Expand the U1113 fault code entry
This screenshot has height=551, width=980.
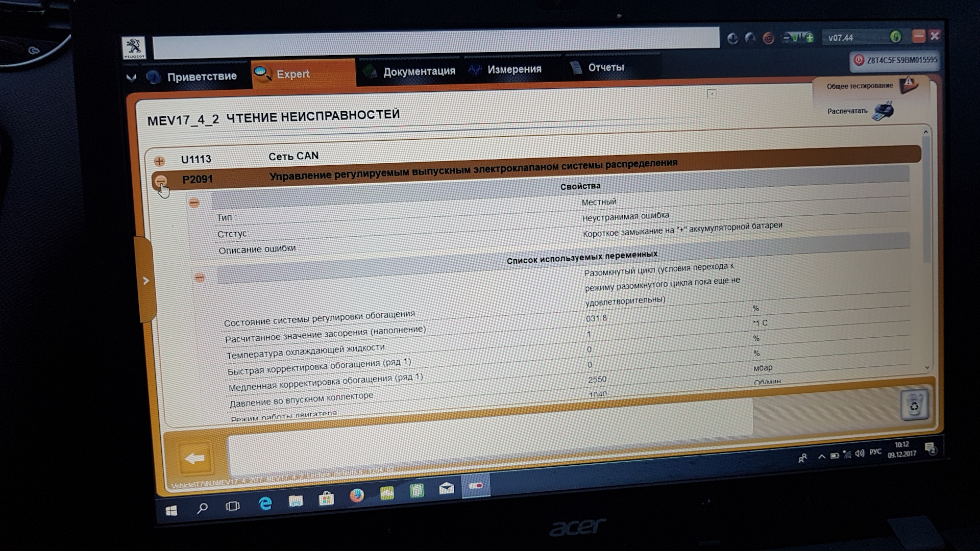tap(159, 161)
